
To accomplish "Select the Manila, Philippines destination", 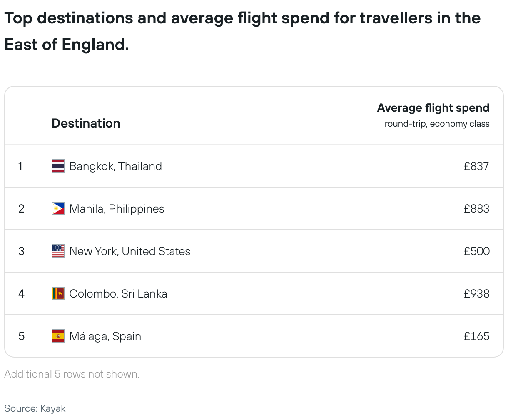I will click(x=117, y=208).
